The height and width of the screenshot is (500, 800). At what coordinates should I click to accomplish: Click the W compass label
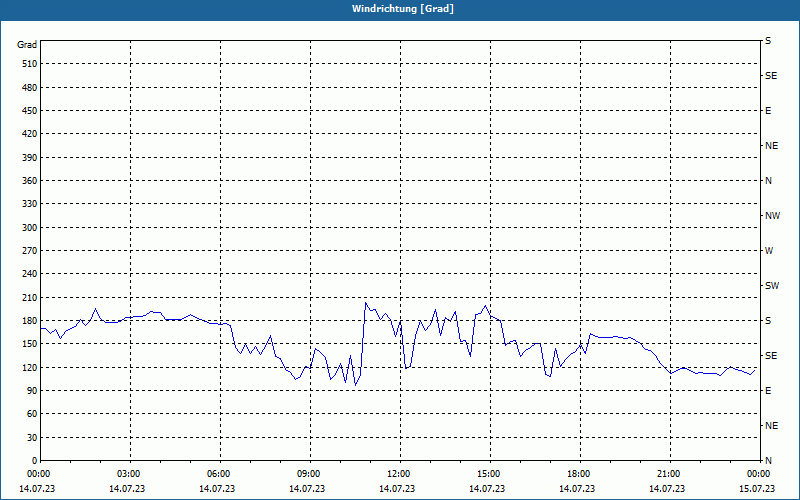point(769,251)
